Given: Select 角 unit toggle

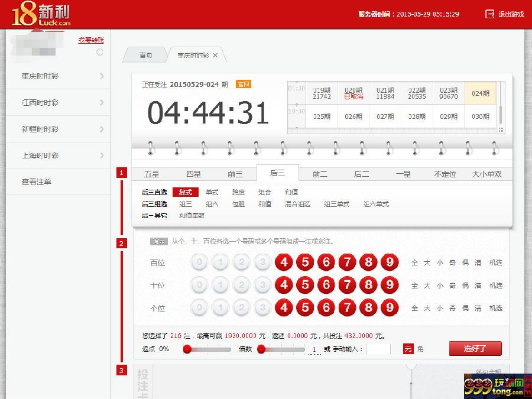Looking at the screenshot, I should (420, 349).
